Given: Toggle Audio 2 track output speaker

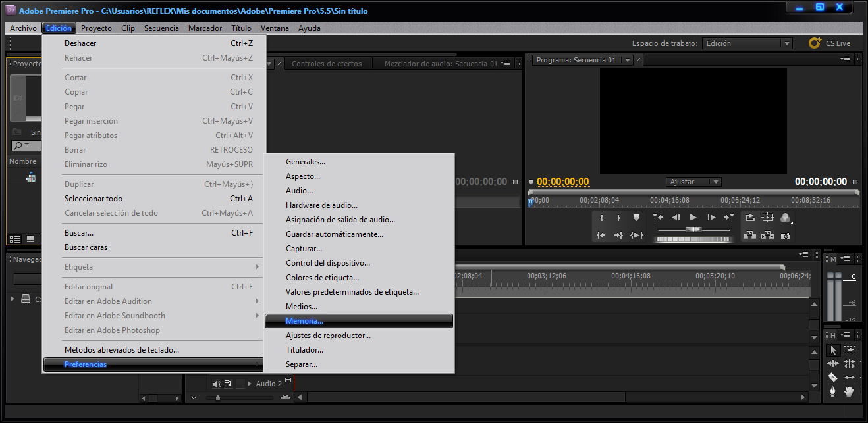Looking at the screenshot, I should (217, 384).
